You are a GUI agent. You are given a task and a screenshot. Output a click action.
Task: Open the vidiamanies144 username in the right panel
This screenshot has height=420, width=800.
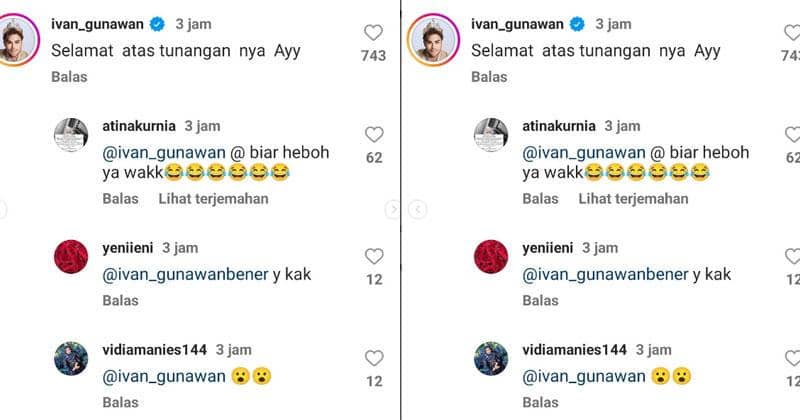click(x=574, y=350)
